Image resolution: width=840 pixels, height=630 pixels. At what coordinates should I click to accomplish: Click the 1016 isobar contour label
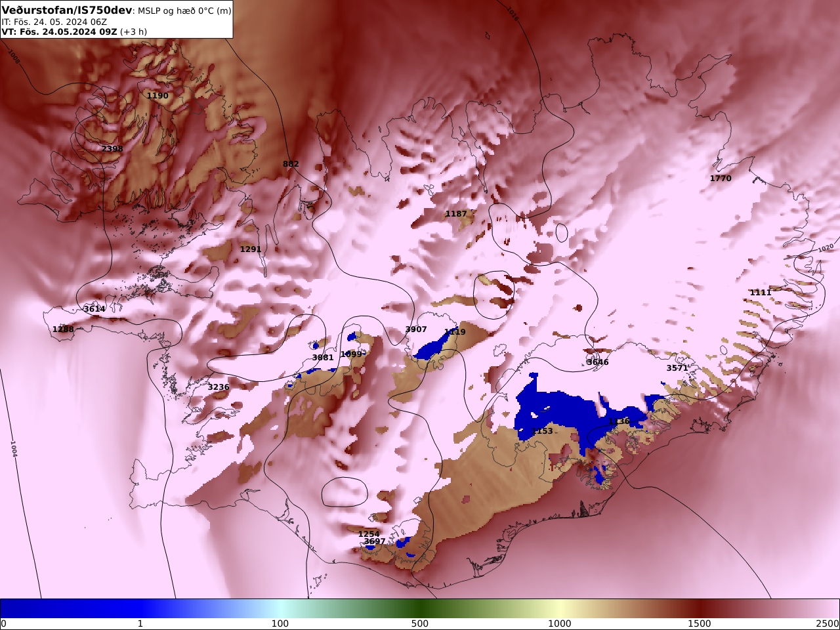pyautogui.click(x=513, y=14)
